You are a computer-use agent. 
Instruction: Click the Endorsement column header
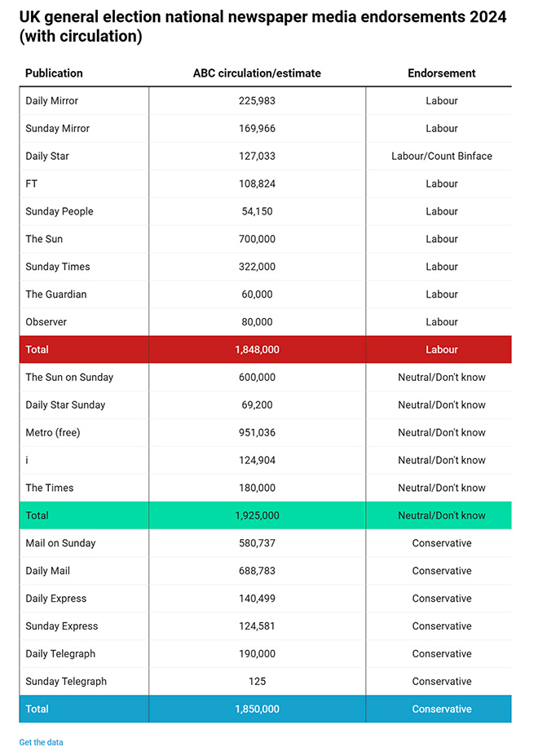click(441, 73)
